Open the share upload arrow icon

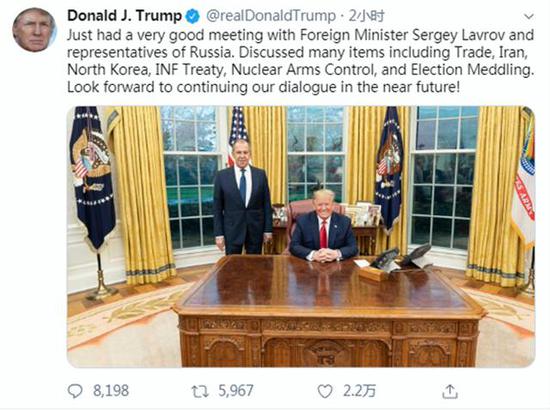pos(450,391)
